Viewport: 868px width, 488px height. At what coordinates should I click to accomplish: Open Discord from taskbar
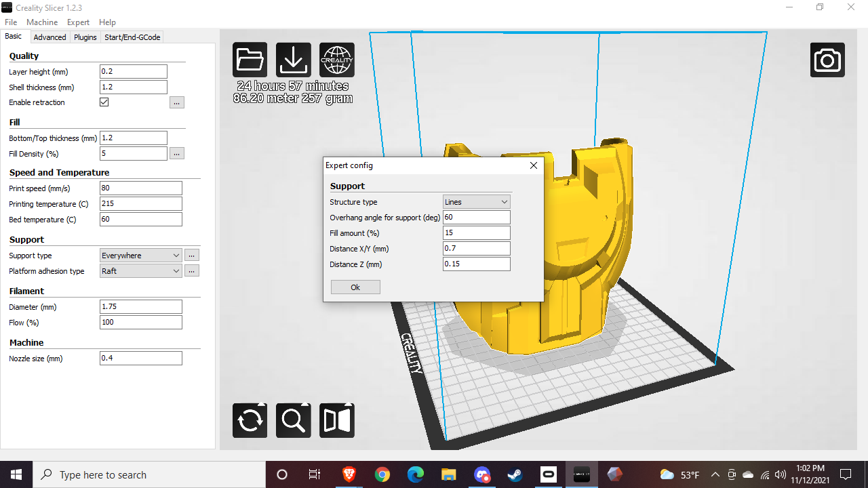click(482, 474)
